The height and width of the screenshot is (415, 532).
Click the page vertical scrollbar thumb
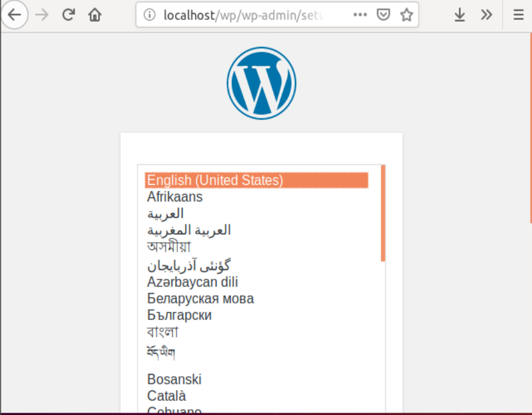pos(531,128)
